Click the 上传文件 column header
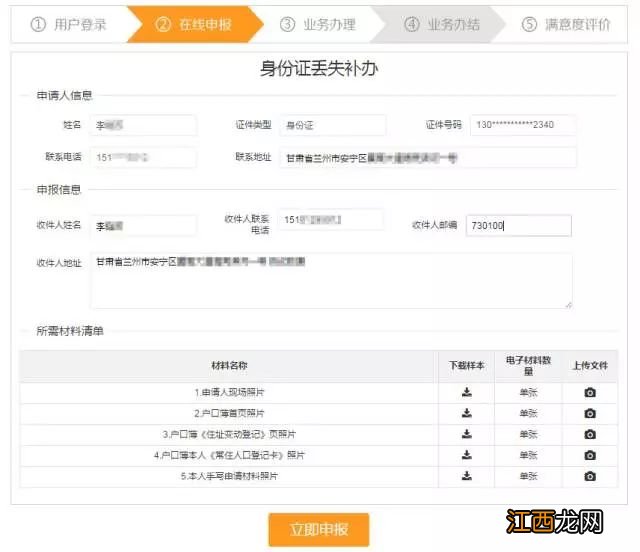640x552 pixels. (590, 365)
